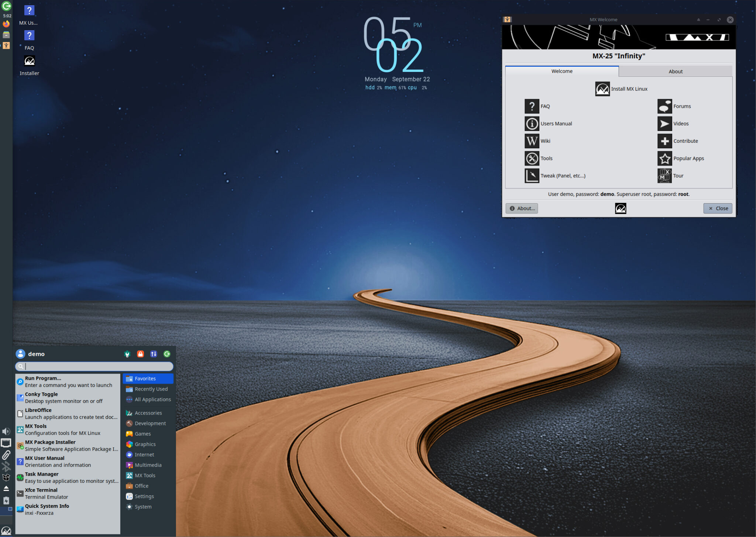Mute the volume via the speaker icon
The width and height of the screenshot is (756, 537).
click(x=6, y=431)
